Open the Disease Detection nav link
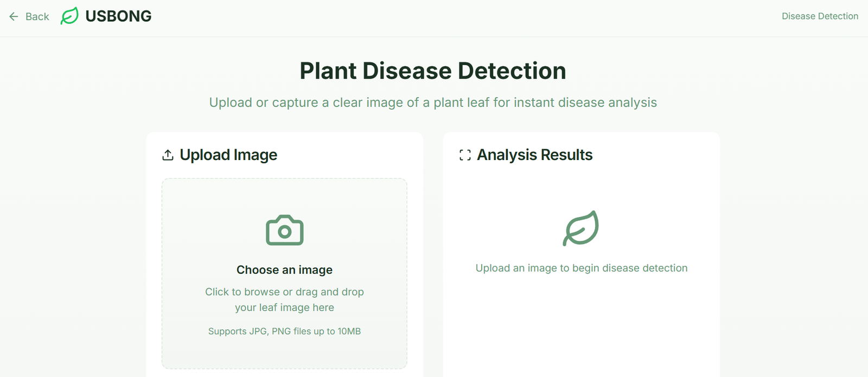The width and height of the screenshot is (868, 377). tap(820, 16)
